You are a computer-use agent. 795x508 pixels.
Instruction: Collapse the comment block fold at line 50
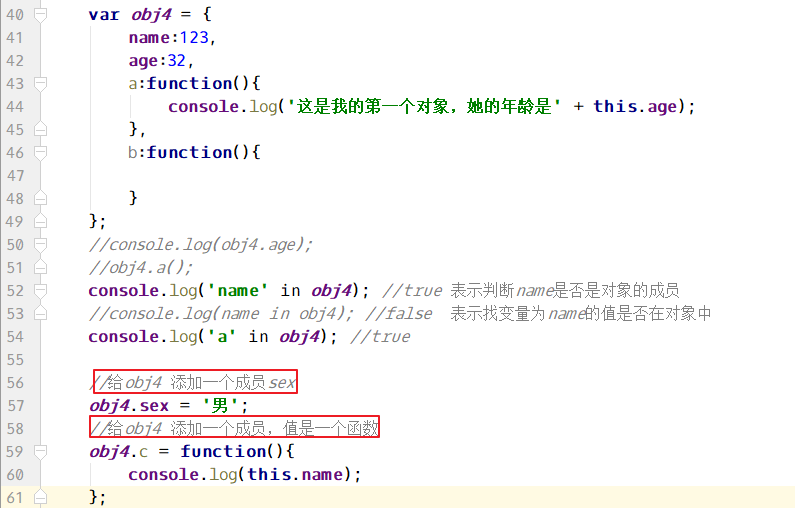(x=41, y=245)
